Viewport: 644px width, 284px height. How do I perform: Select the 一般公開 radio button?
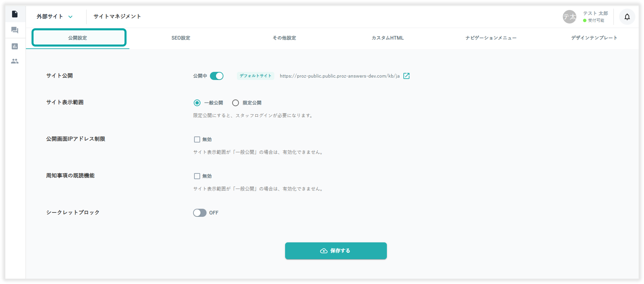point(197,103)
